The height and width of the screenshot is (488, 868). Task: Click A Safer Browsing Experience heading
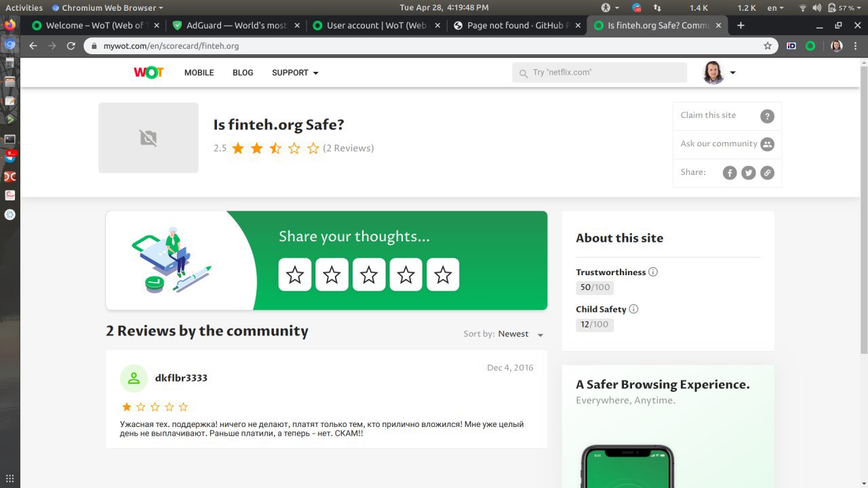(x=663, y=385)
